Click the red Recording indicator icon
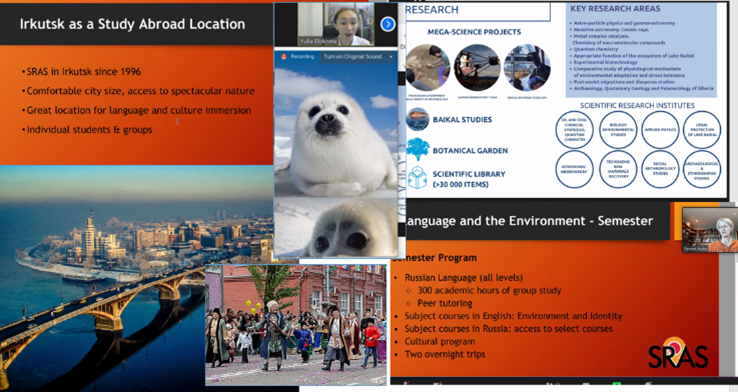The image size is (738, 392). click(284, 56)
